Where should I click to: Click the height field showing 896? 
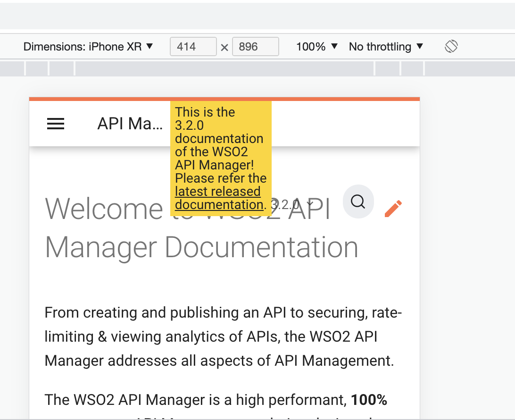[256, 47]
